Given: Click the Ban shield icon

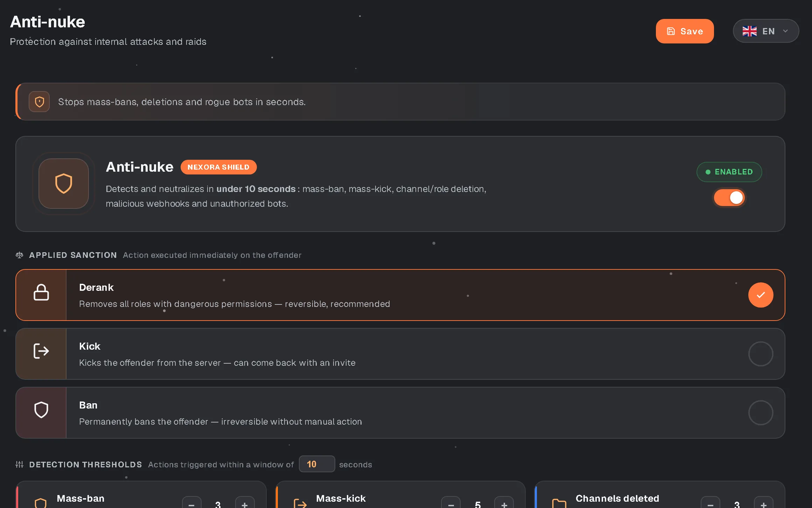Looking at the screenshot, I should click(41, 410).
